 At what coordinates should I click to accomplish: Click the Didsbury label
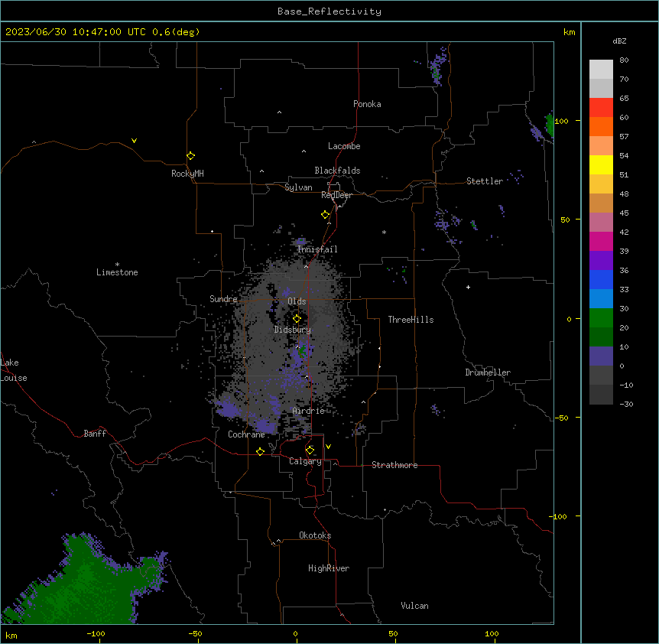coord(293,330)
